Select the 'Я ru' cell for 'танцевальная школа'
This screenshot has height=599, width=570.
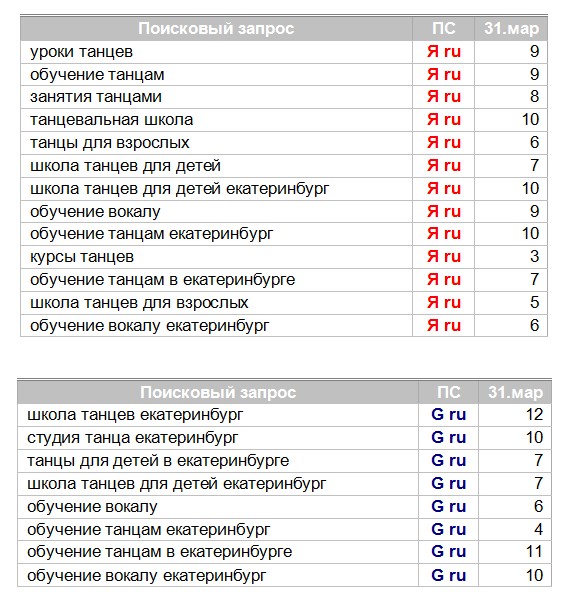(x=444, y=120)
